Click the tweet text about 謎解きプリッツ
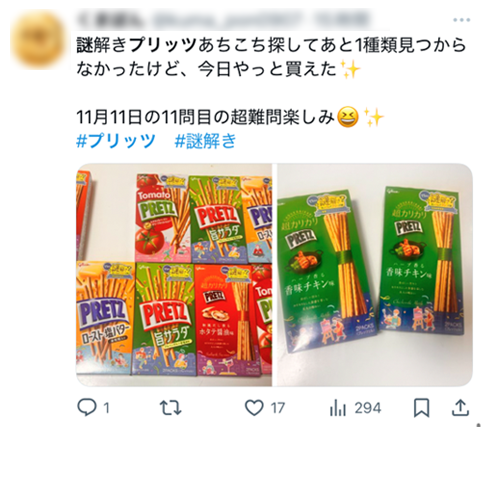This screenshot has height=500, width=500. click(271, 57)
